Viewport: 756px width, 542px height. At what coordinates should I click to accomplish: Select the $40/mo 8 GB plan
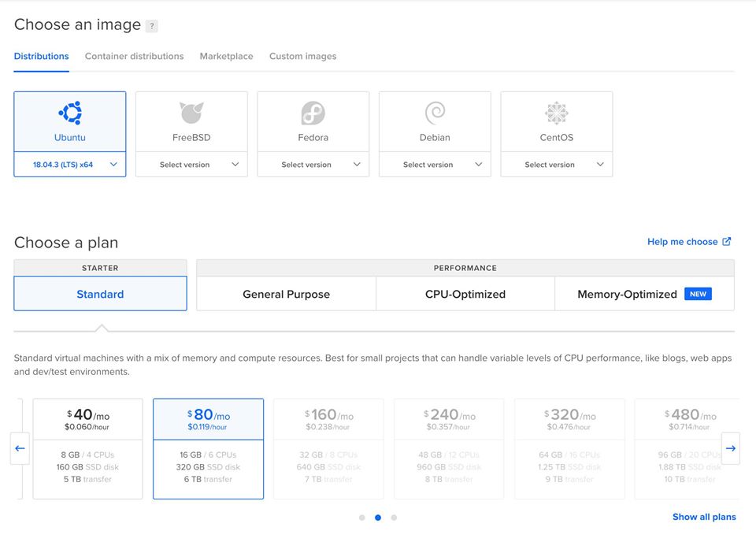click(x=87, y=448)
